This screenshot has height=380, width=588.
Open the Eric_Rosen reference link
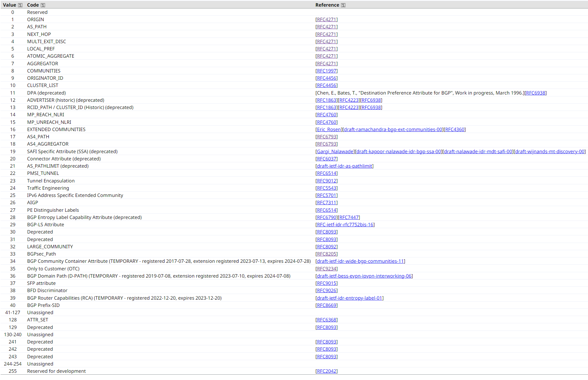coord(329,130)
